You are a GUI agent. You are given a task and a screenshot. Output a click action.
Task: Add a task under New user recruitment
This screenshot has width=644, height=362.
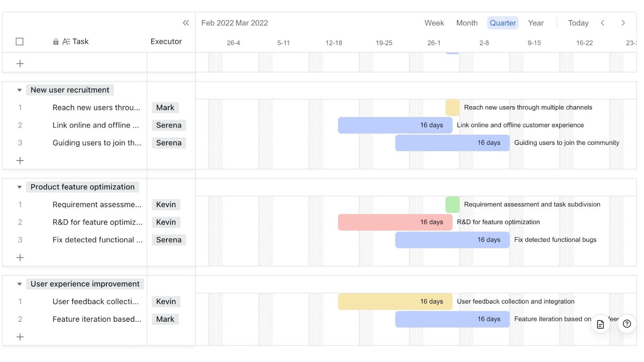20,160
